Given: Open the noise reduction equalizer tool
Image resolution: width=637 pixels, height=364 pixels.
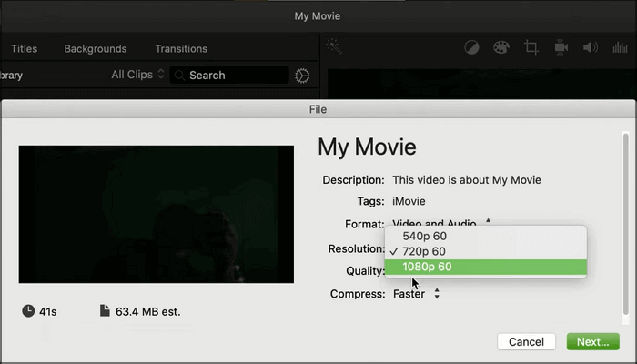Looking at the screenshot, I should tap(622, 47).
